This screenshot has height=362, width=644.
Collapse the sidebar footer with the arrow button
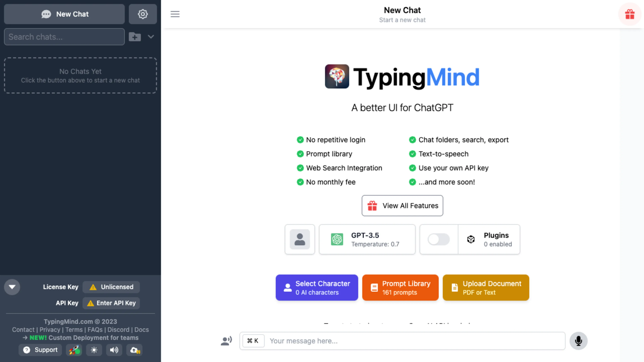(12, 287)
